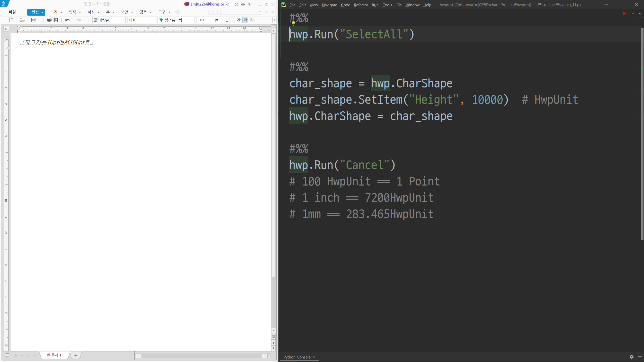Open PyCharm settings gear in console bar

coord(631,357)
